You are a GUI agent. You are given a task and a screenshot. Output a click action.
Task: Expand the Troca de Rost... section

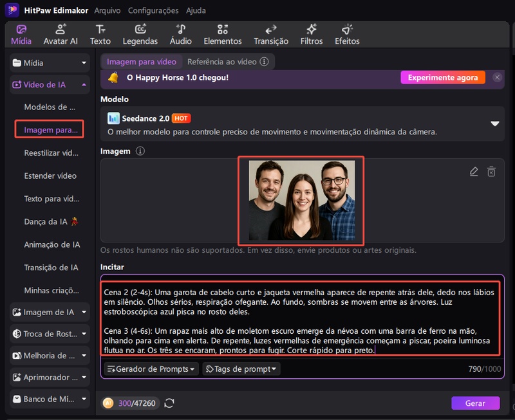(x=50, y=334)
